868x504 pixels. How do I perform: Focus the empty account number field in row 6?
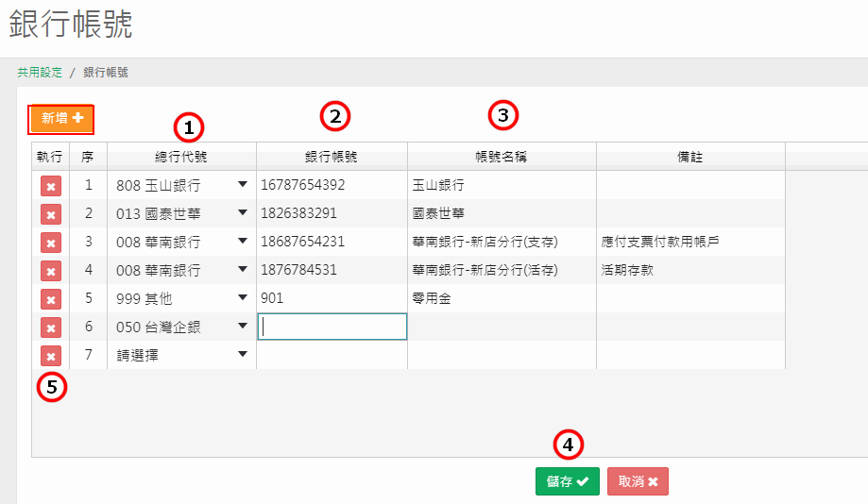tap(332, 327)
